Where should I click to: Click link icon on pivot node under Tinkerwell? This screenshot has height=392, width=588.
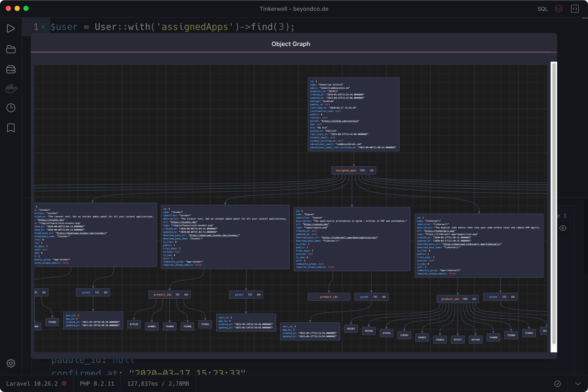513,297
